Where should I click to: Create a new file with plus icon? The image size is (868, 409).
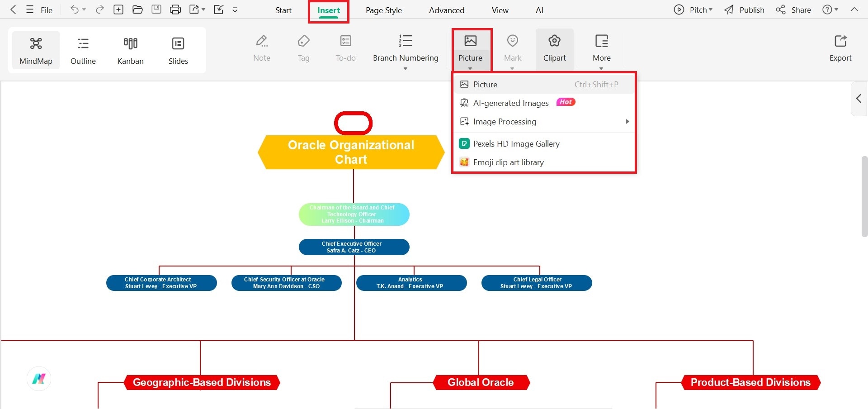click(x=118, y=10)
